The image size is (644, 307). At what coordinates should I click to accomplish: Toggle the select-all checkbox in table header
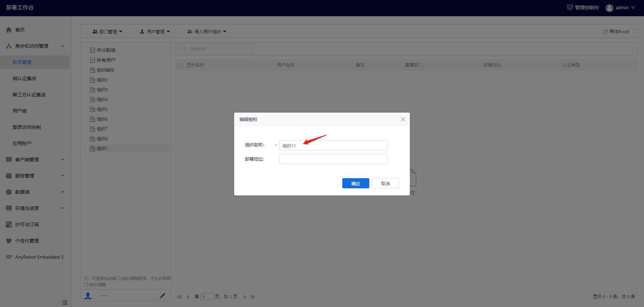click(x=181, y=65)
